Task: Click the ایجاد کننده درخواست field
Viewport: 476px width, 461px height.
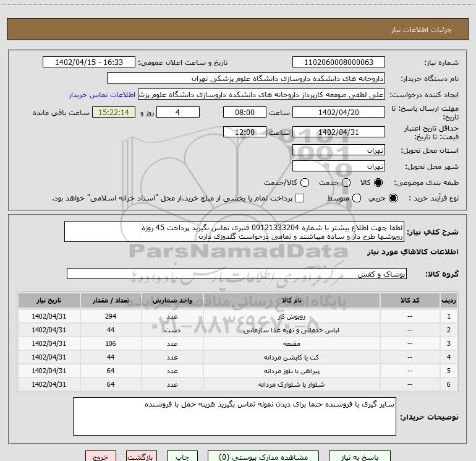Action: pos(261,95)
